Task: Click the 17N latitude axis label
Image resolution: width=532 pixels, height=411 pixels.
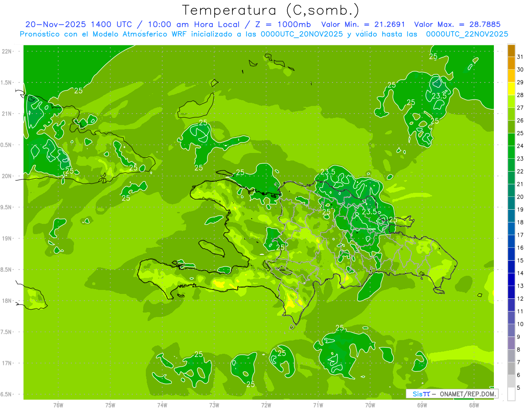Action: click(7, 364)
